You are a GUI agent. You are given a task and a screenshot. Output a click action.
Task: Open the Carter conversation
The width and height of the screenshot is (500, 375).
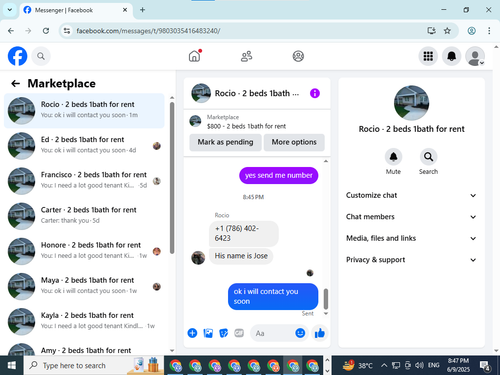click(84, 216)
